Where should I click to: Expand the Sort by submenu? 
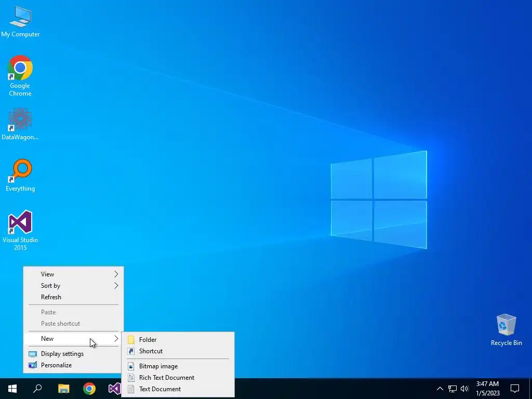point(74,286)
